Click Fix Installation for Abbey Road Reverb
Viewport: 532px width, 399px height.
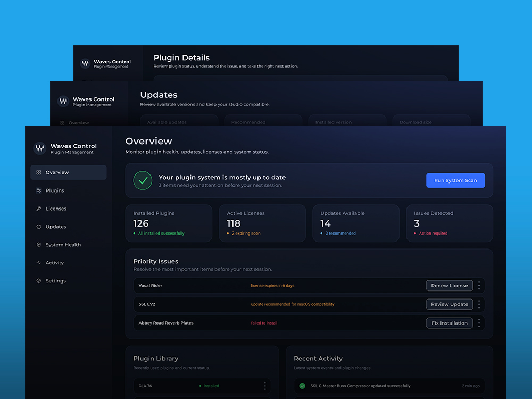(450, 323)
